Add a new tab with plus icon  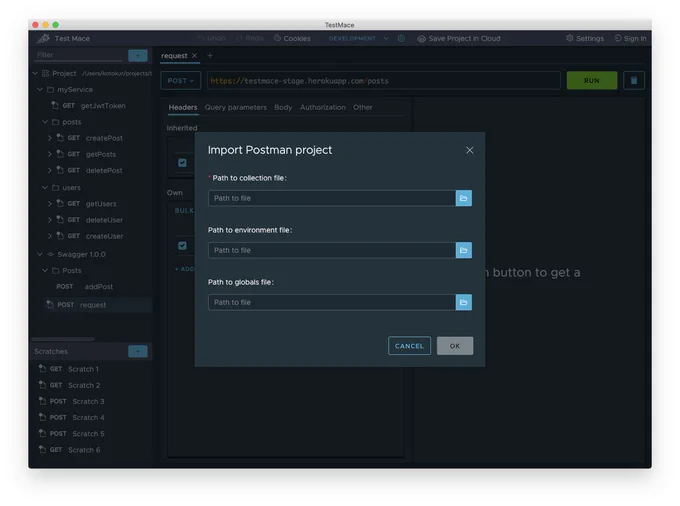210,55
